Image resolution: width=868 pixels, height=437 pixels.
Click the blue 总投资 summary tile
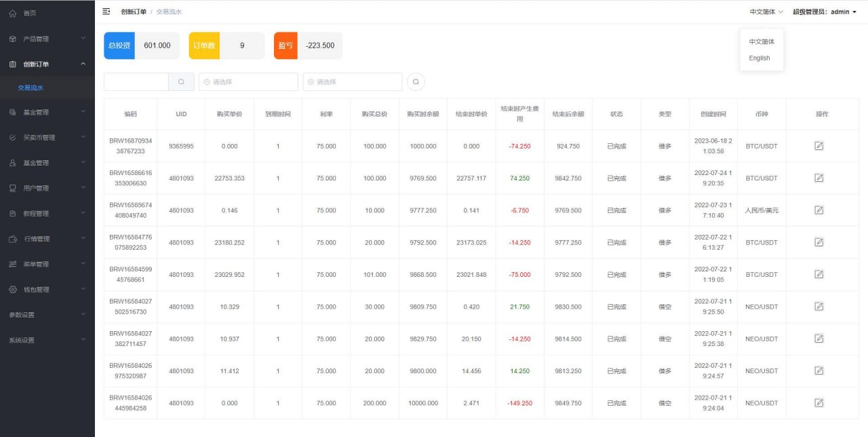pyautogui.click(x=119, y=45)
